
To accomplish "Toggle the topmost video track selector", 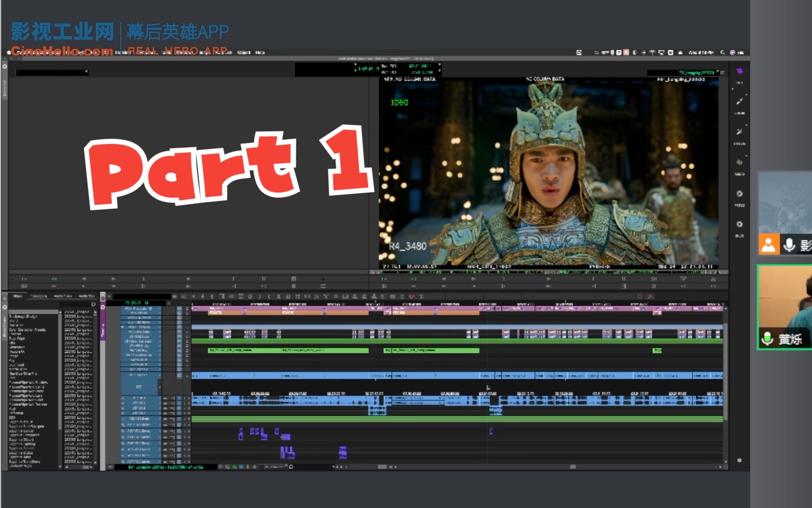I will coord(141,309).
